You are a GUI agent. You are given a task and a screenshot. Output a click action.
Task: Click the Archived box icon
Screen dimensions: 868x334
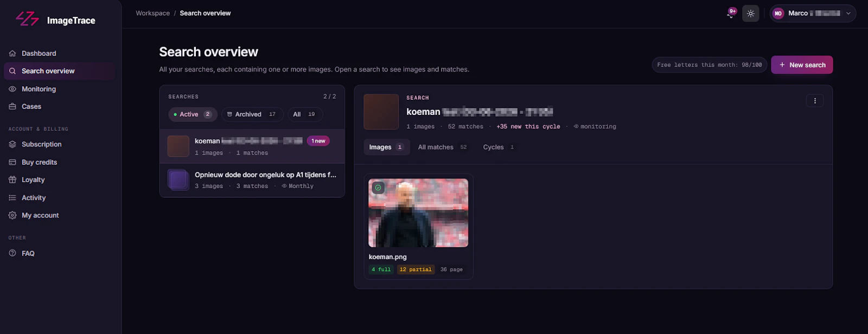[229, 114]
